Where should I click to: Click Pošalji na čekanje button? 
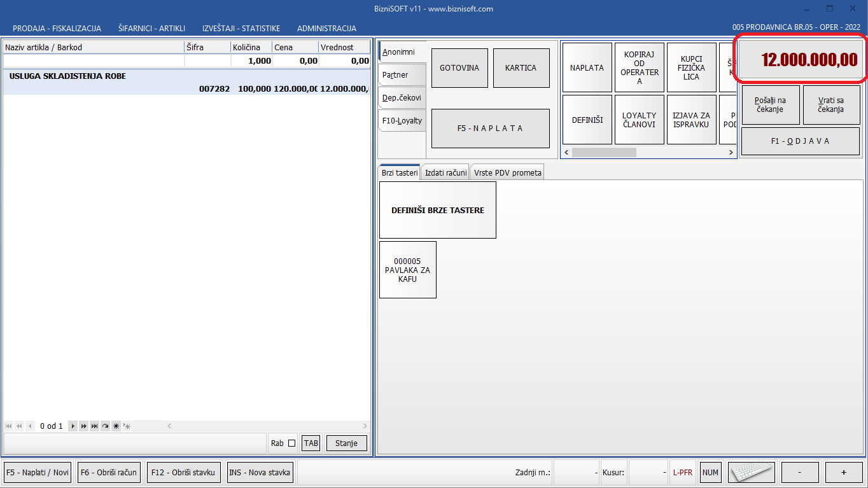[770, 105]
